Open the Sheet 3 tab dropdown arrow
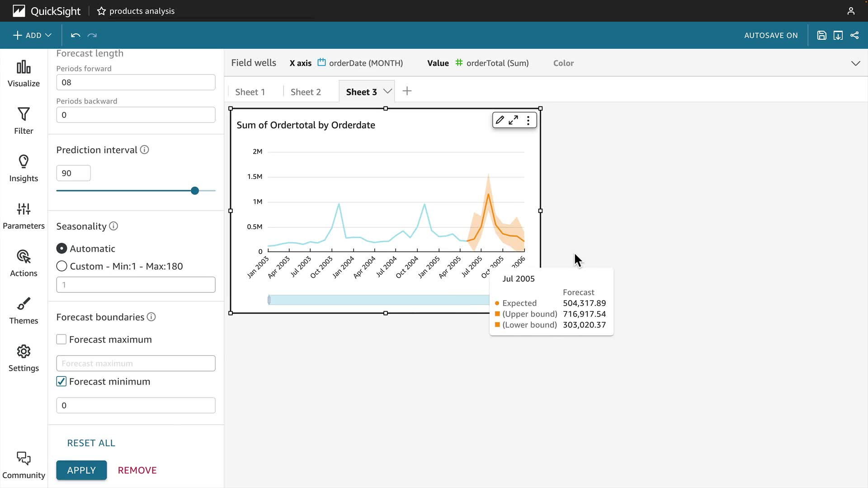868x488 pixels. click(x=387, y=91)
